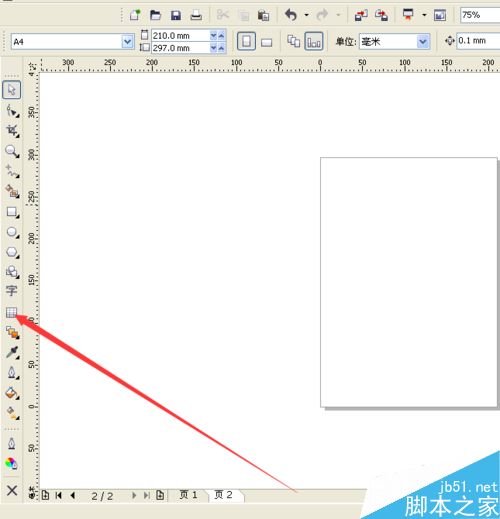Go to the next page
Image resolution: width=500 pixels, height=519 pixels.
point(134,496)
